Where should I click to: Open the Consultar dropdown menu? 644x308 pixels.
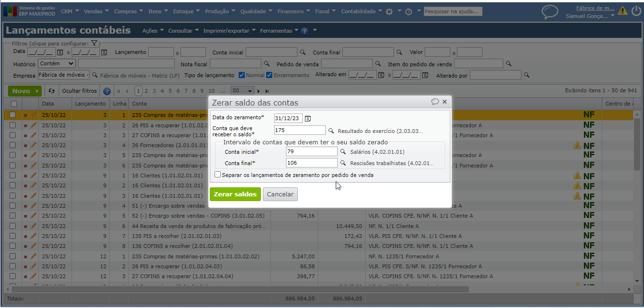(184, 31)
